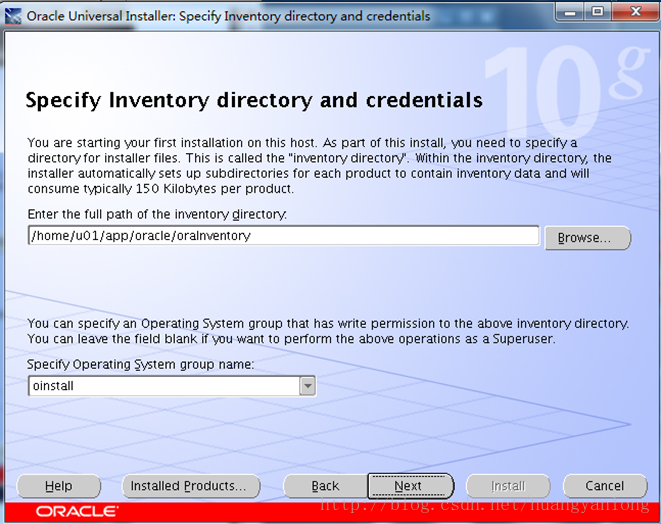Click the line 'You can leave the field blank'
The height and width of the screenshot is (524, 661).
291,339
